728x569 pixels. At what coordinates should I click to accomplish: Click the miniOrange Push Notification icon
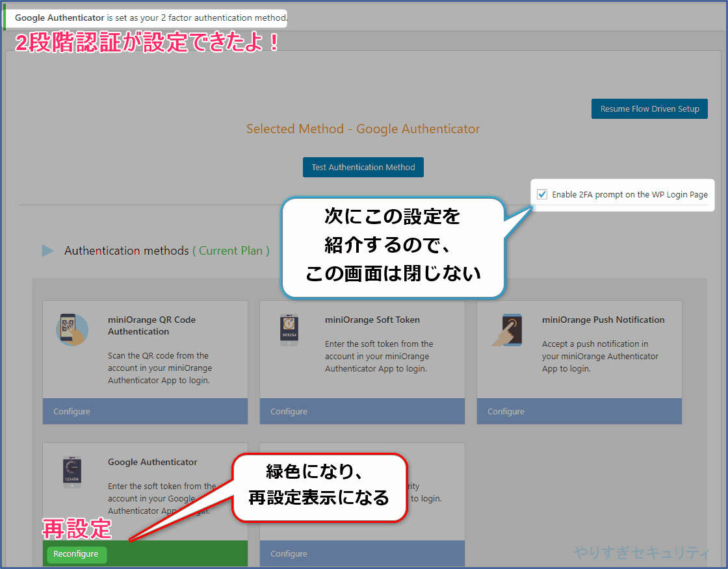click(x=507, y=330)
